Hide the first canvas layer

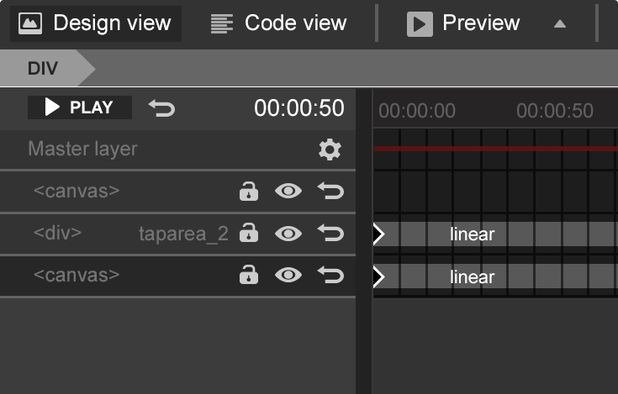click(289, 191)
